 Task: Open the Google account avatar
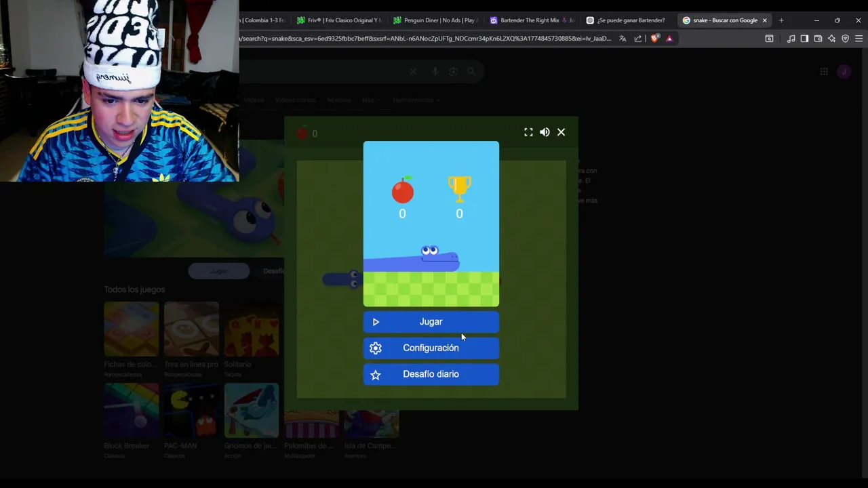[x=844, y=71]
